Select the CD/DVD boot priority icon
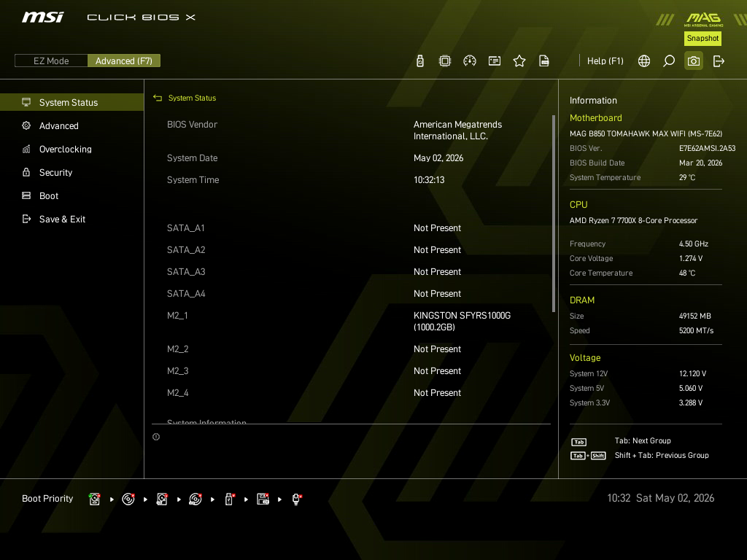Image resolution: width=747 pixels, height=560 pixels. point(128,499)
